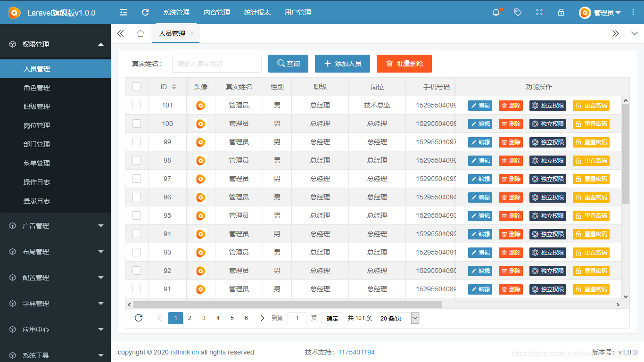
Task: Check the box for row 98
Action: (137, 160)
